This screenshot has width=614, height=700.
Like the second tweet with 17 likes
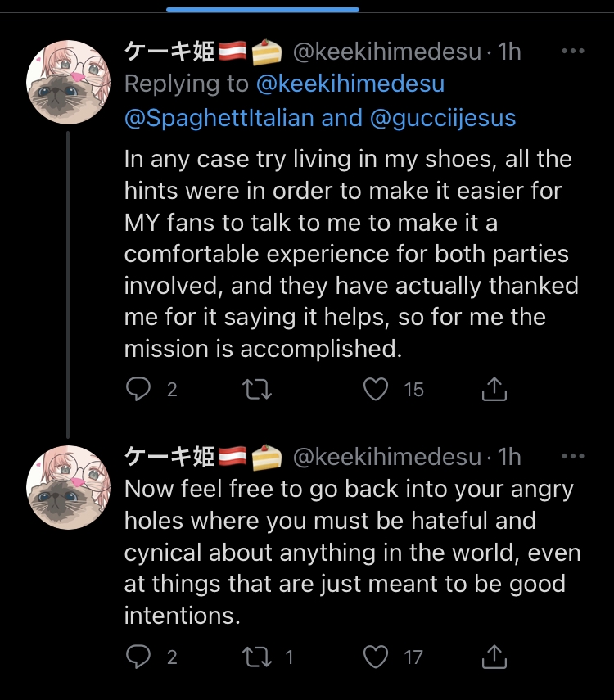pos(376,656)
